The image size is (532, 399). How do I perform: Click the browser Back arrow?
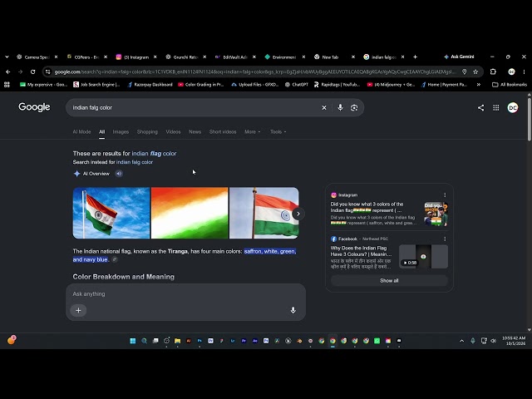(x=7, y=72)
